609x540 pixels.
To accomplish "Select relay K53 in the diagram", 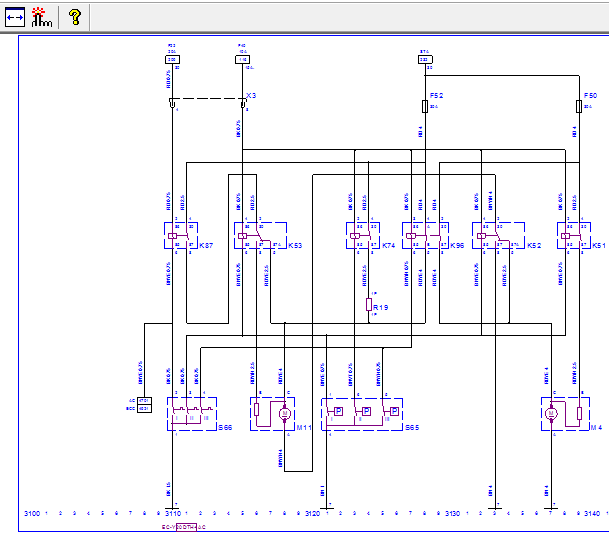I will [x=260, y=235].
